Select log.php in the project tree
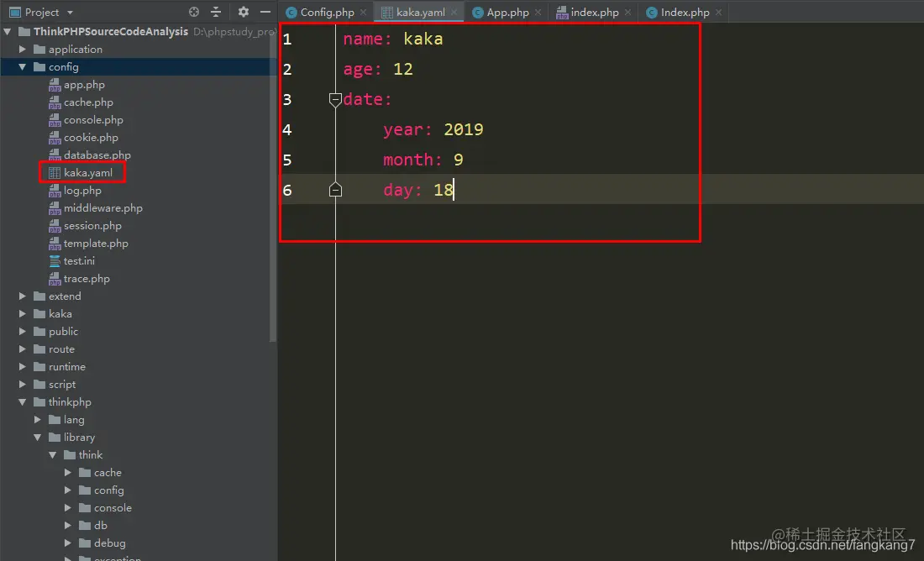The image size is (924, 561). [82, 191]
